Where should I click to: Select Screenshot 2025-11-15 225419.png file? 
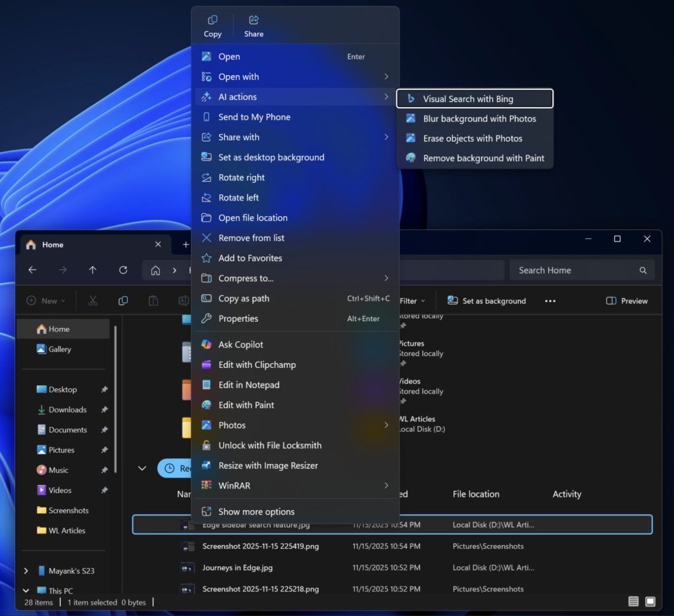coord(261,546)
